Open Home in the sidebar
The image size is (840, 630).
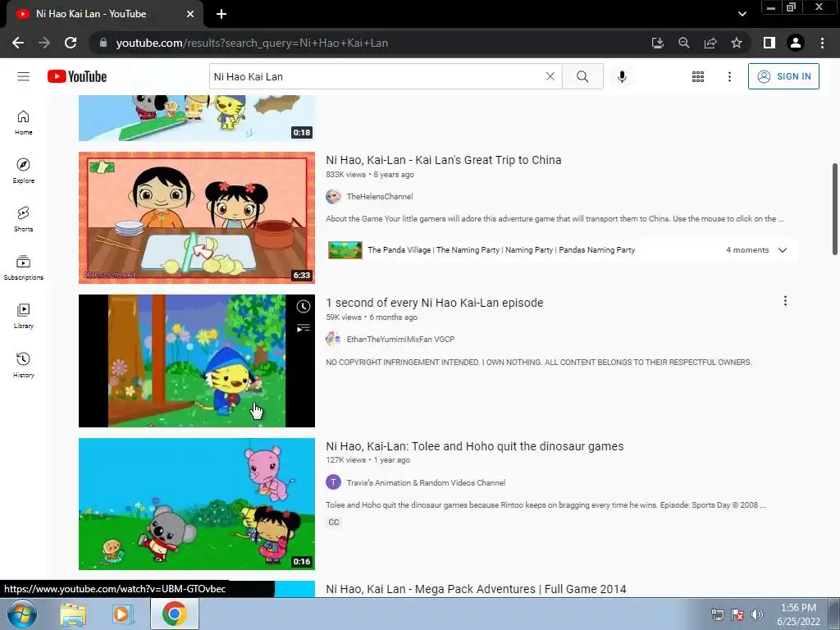[23, 122]
